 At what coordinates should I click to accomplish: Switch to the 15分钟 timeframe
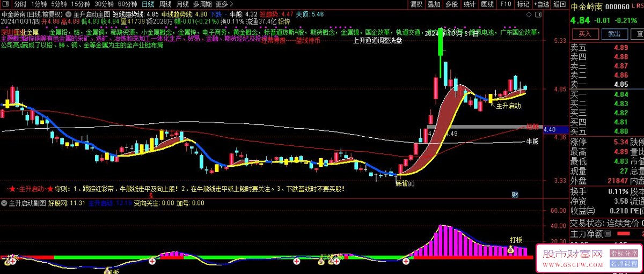80,4
